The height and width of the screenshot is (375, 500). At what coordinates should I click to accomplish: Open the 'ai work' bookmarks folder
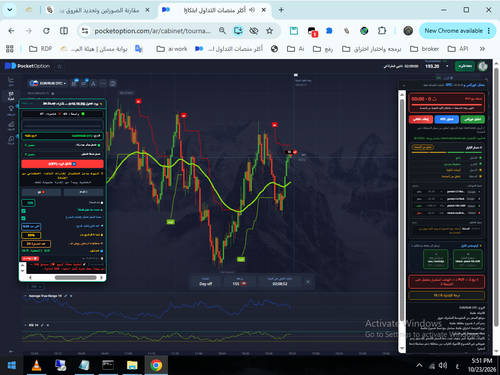[172, 49]
